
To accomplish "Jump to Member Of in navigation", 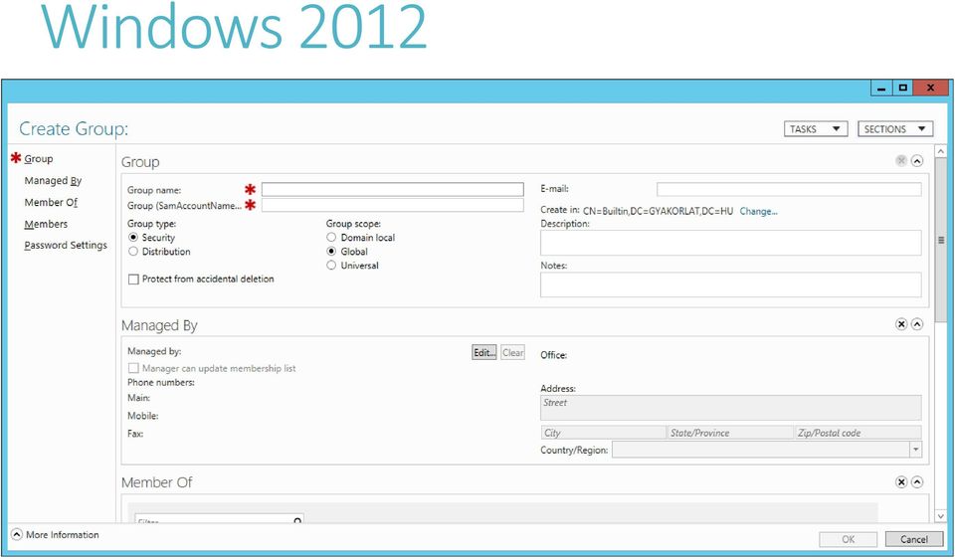I will tap(51, 202).
